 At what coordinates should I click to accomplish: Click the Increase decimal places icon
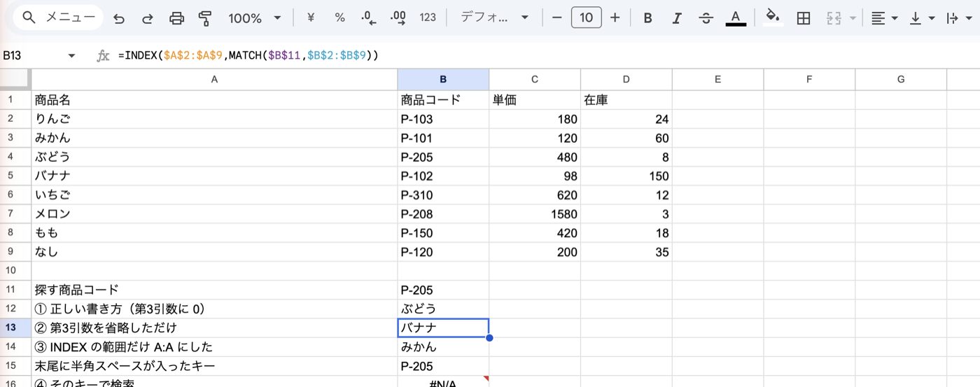pyautogui.click(x=398, y=17)
